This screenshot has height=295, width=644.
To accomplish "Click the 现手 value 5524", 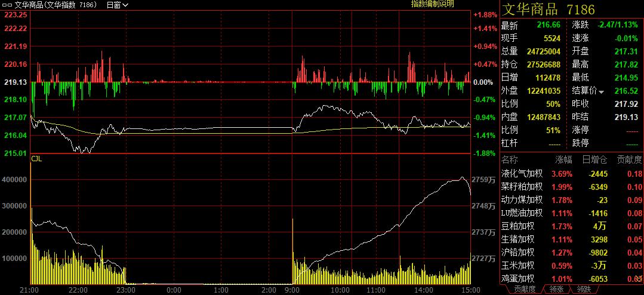I will [551, 38].
